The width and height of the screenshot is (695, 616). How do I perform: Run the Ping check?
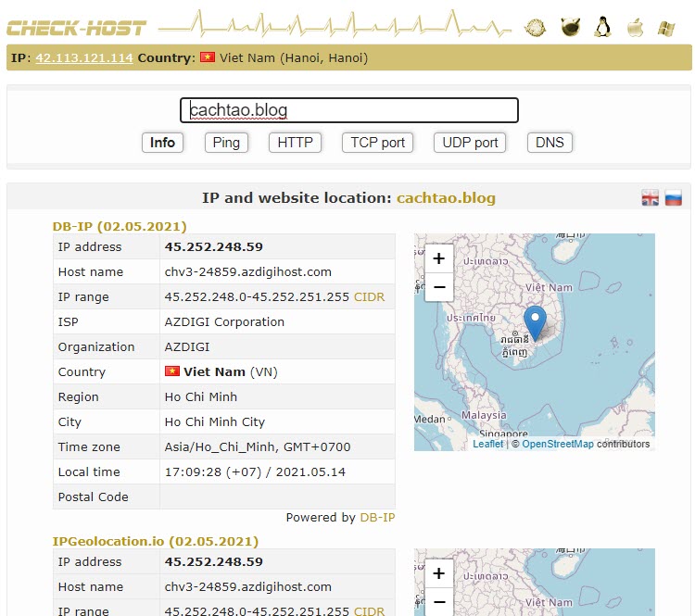(226, 143)
